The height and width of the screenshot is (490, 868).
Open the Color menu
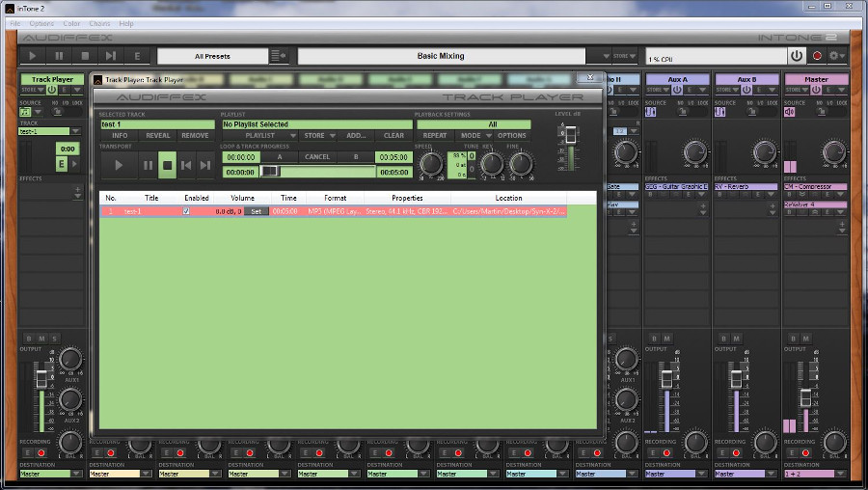pyautogui.click(x=71, y=24)
